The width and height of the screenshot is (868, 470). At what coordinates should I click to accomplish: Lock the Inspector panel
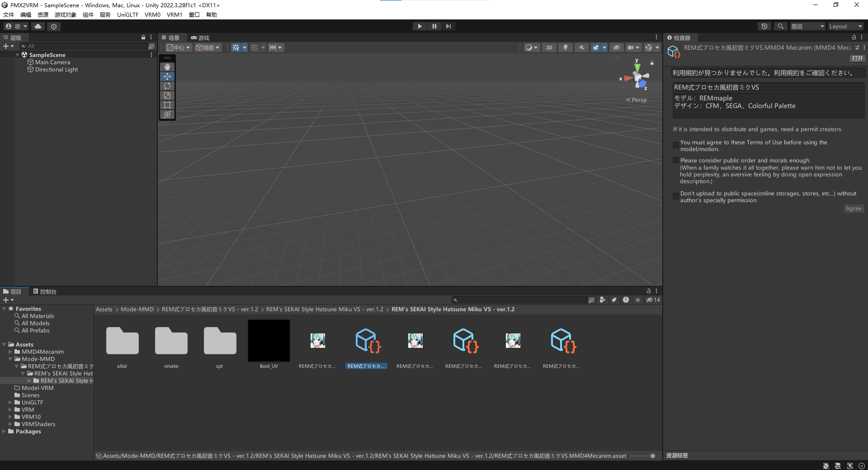(854, 38)
